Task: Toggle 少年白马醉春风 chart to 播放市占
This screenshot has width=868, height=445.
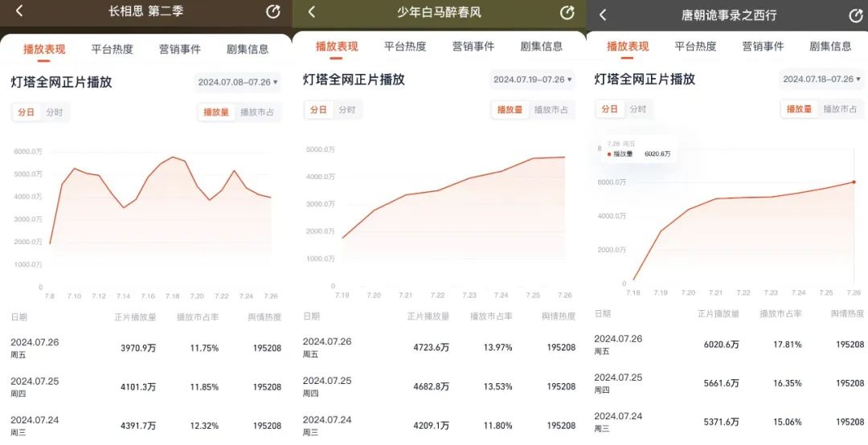Action: coord(551,110)
